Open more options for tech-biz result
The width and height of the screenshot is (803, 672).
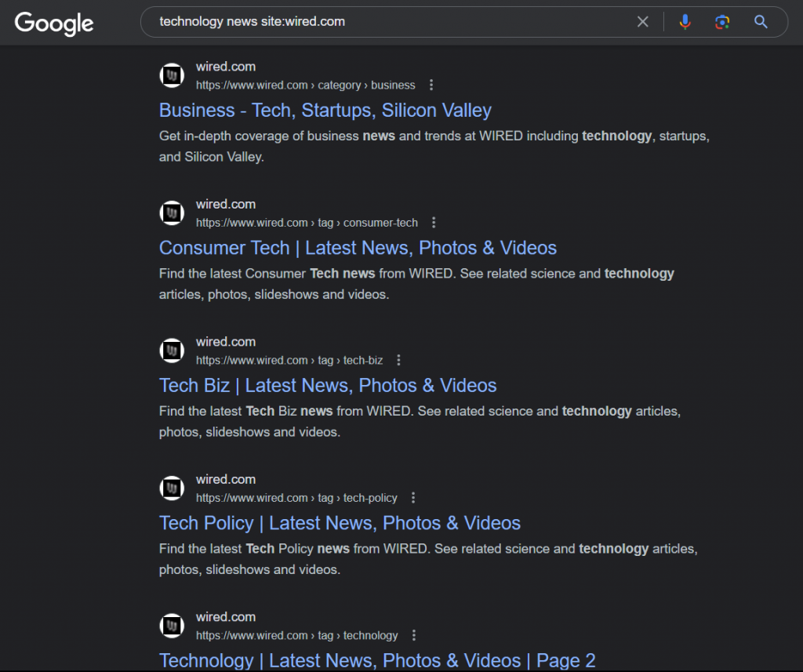pos(398,360)
